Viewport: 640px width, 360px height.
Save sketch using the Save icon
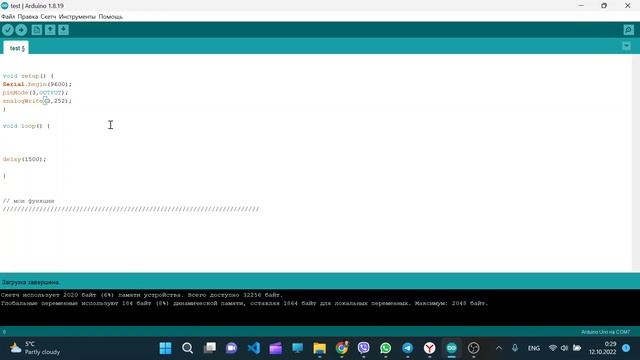click(x=63, y=30)
